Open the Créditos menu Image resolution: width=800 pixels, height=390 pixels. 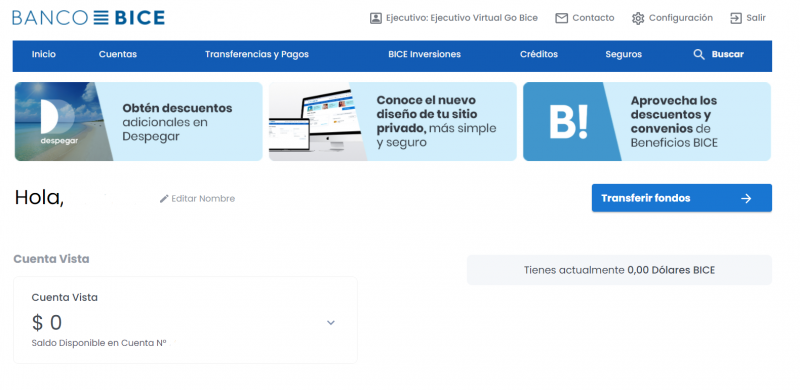(539, 54)
